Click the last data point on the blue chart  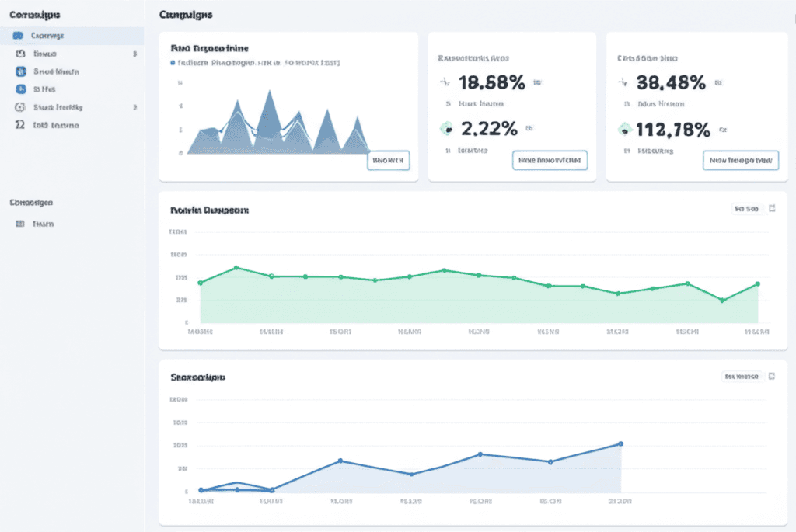click(x=620, y=443)
